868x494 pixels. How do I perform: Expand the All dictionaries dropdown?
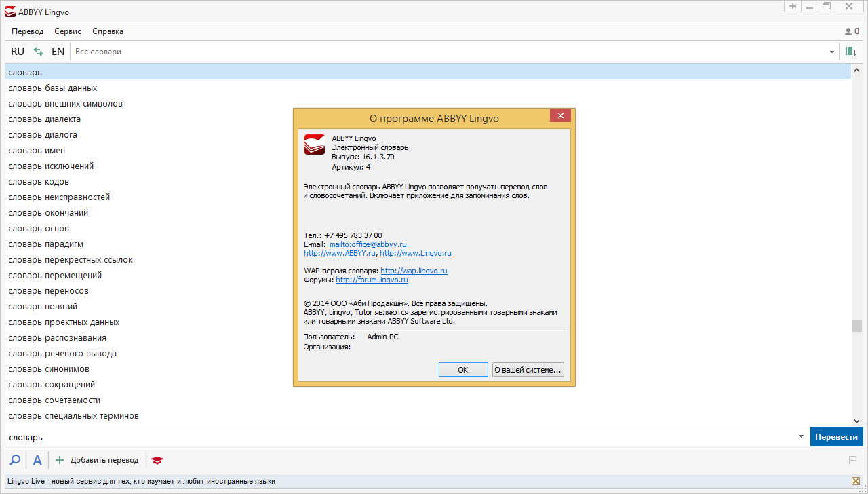pyautogui.click(x=832, y=52)
